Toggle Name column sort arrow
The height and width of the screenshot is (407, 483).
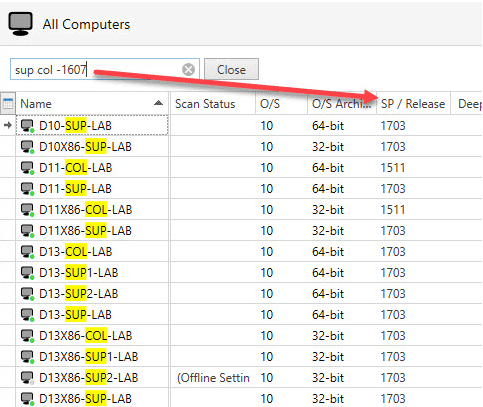coord(159,103)
